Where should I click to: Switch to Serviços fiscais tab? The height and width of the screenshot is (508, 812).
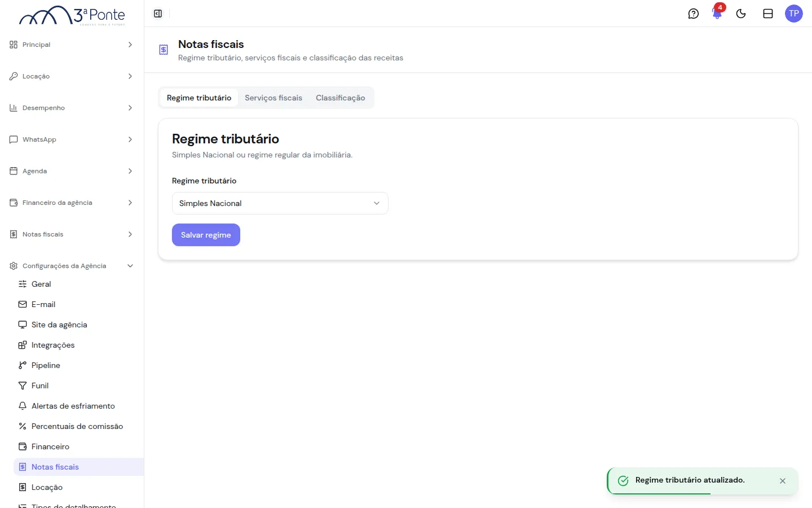273,98
